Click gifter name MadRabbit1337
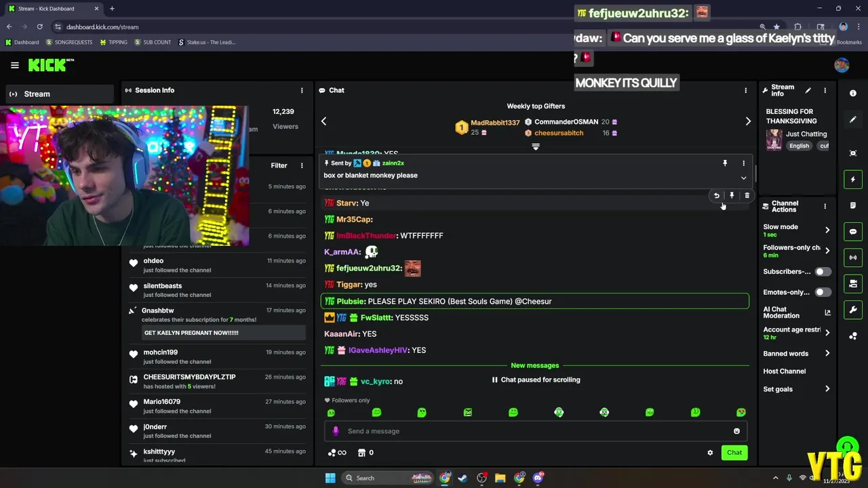Image resolution: width=868 pixels, height=488 pixels. 495,123
